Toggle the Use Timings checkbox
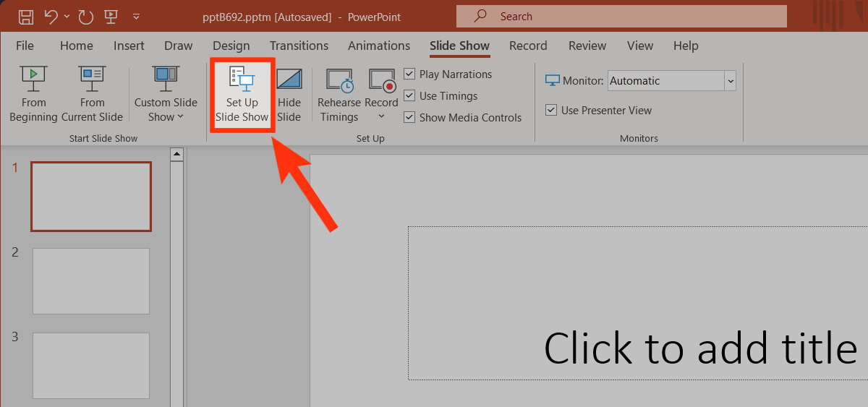The width and height of the screenshot is (868, 407). (409, 95)
